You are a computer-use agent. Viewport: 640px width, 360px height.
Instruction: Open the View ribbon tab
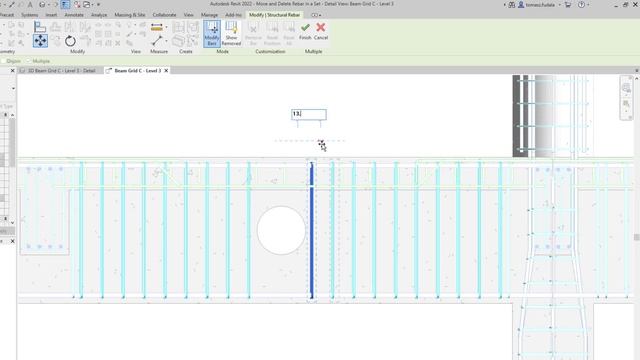point(188,15)
